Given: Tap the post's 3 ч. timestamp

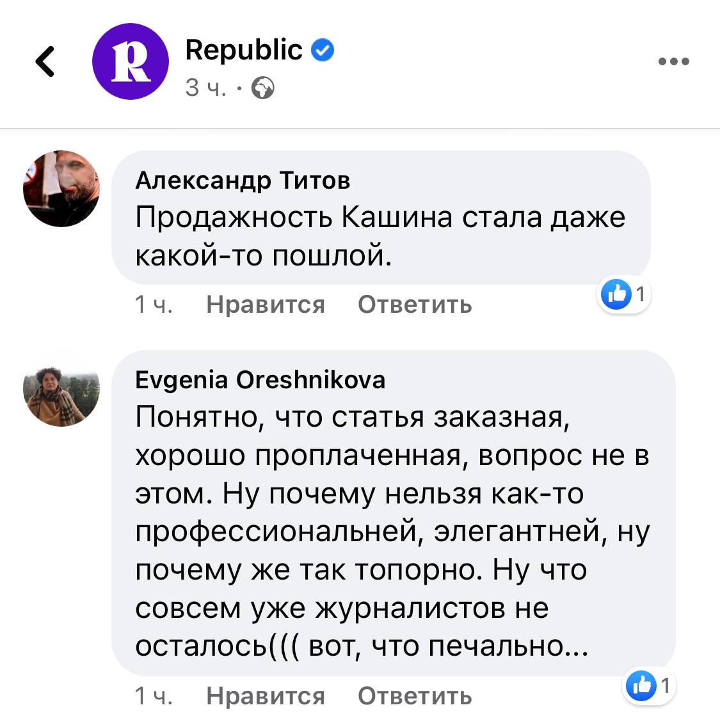Looking at the screenshot, I should point(205,88).
